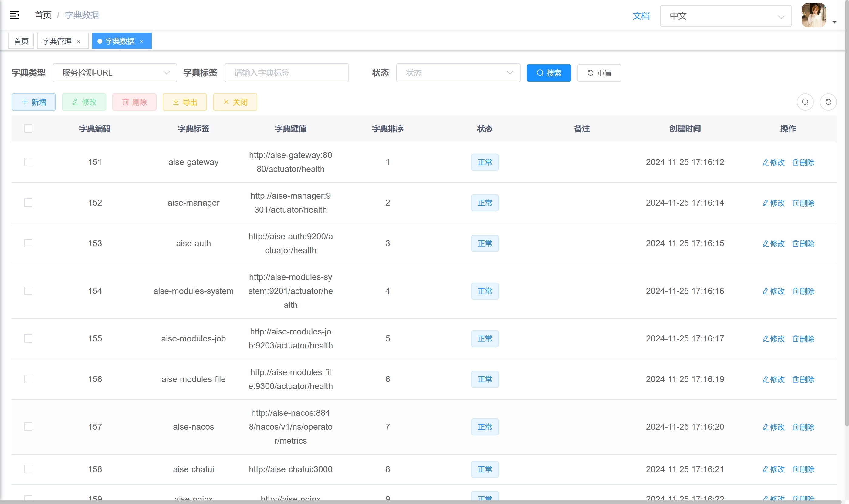Delete aise-modules-file row via 删除
The height and width of the screenshot is (504, 849).
[x=803, y=380]
